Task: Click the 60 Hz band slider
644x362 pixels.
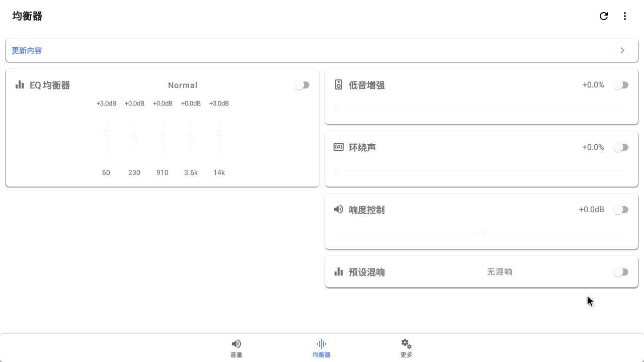Action: click(106, 137)
